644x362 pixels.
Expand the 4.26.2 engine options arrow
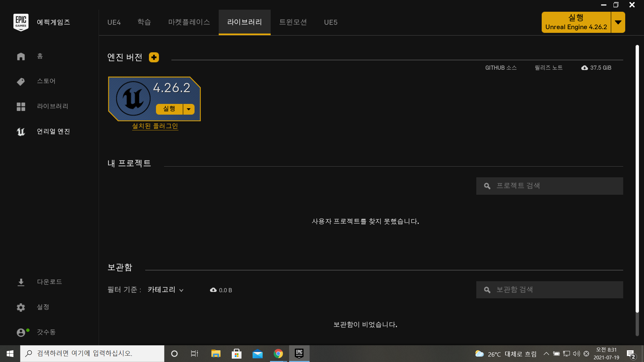coord(189,109)
